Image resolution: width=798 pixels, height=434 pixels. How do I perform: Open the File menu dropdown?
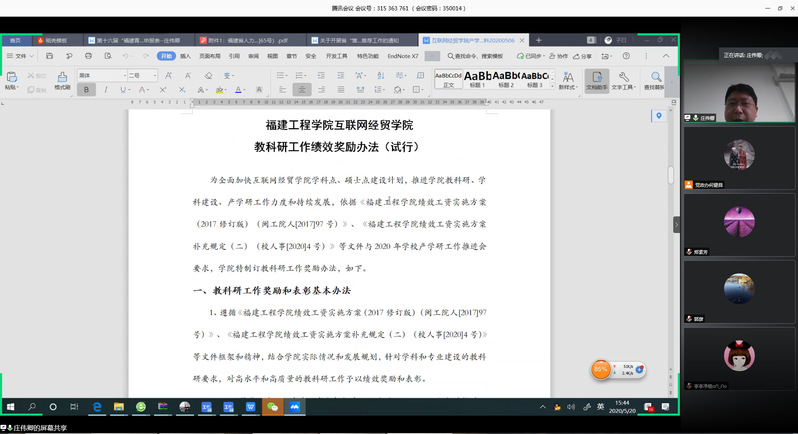(20, 56)
